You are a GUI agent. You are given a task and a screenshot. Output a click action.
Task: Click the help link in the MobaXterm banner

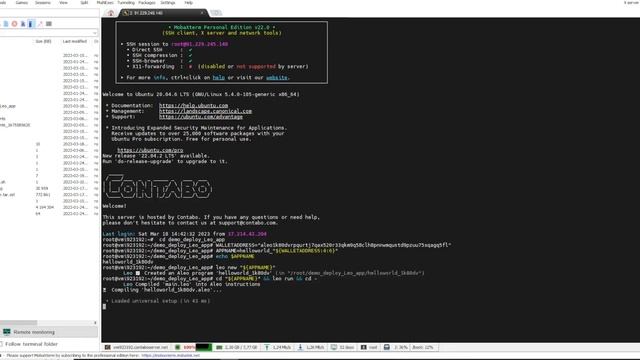point(218,78)
